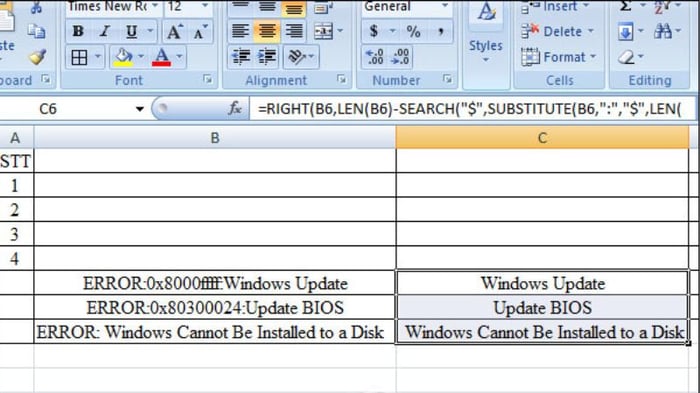The image size is (700, 393).
Task: Click the Grow Font icon
Action: click(x=174, y=31)
